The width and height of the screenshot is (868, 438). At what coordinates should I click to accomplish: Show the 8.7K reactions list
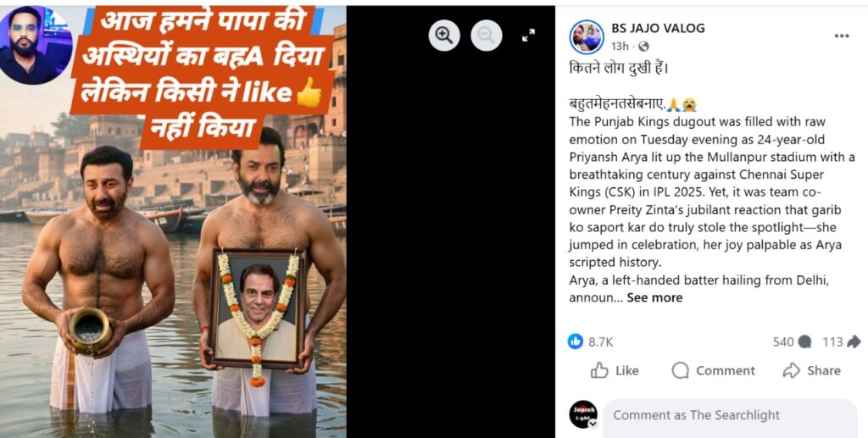pyautogui.click(x=600, y=341)
